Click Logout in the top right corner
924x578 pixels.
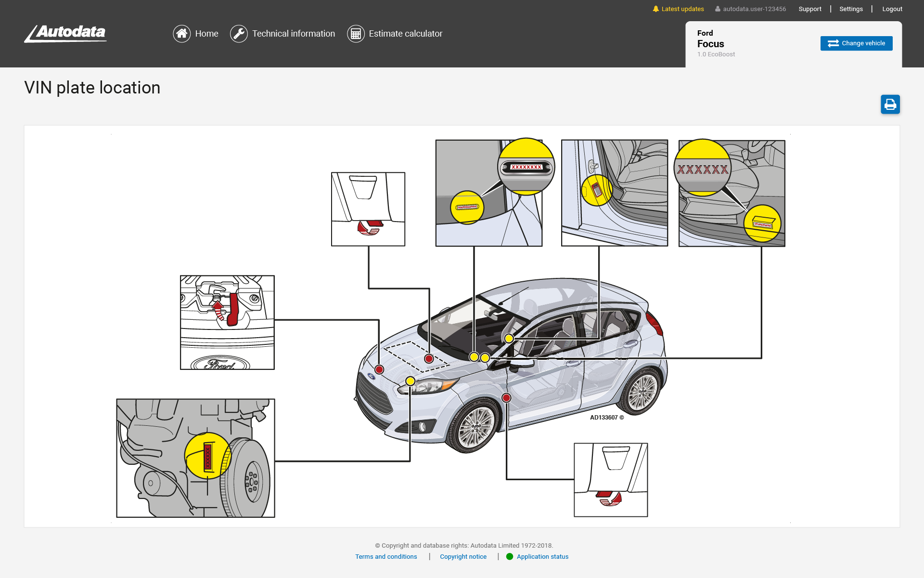892,9
